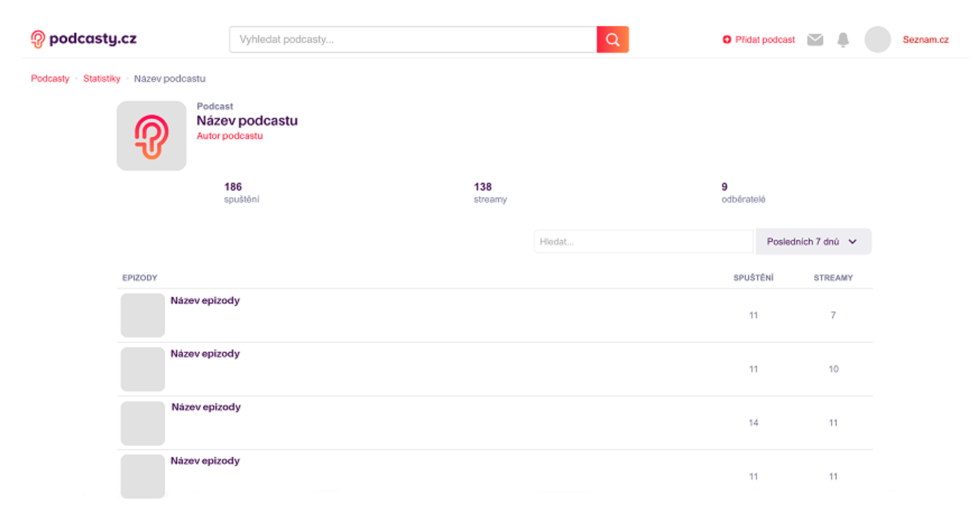Open messages via the envelope icon

coord(815,40)
